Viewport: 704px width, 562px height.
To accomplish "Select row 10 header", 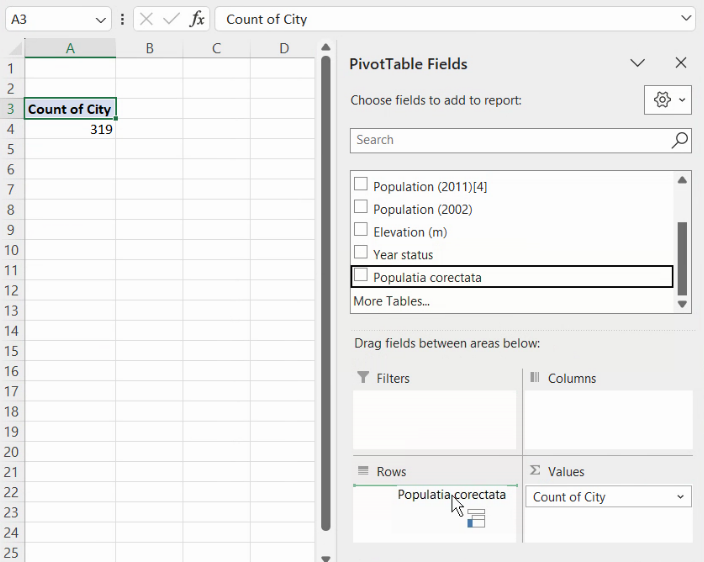I will coord(11,250).
